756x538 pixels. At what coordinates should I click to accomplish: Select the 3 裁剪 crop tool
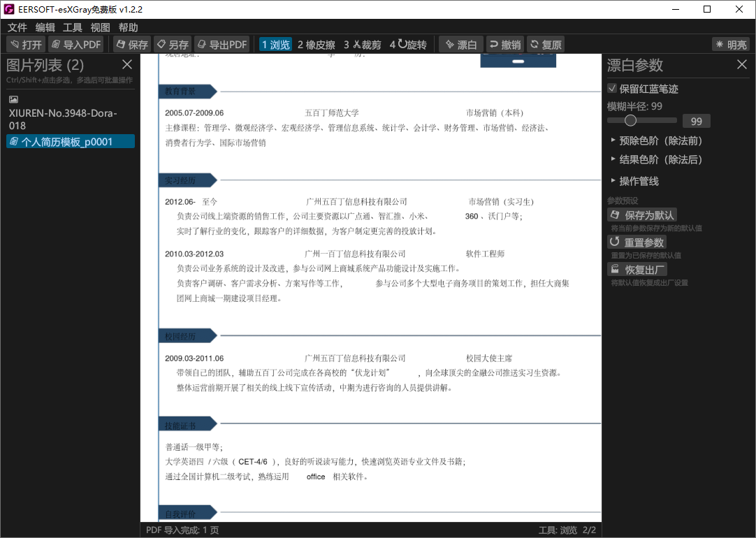click(362, 45)
